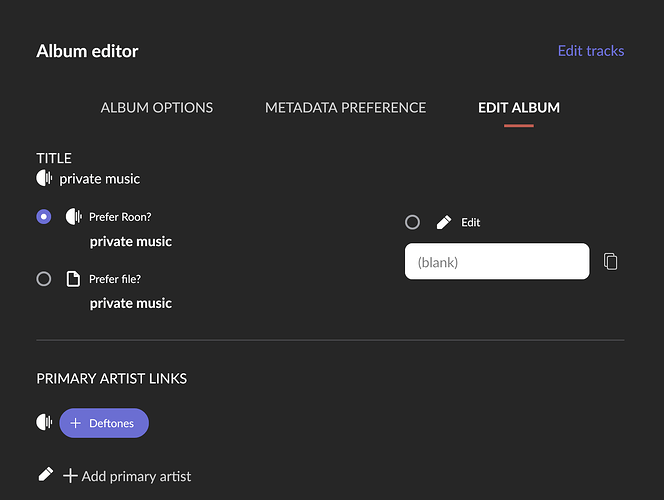Copy title using the copy icon
Viewport: 664px width, 500px height.
[611, 262]
